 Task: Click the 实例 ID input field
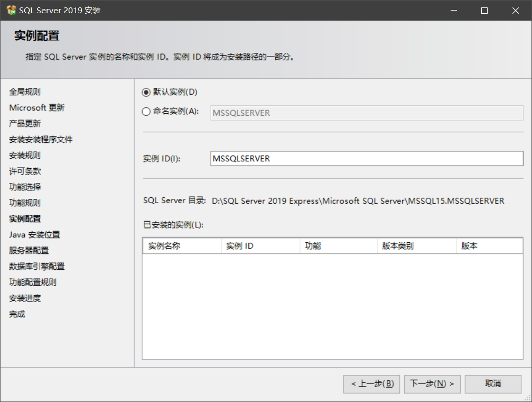click(x=367, y=158)
